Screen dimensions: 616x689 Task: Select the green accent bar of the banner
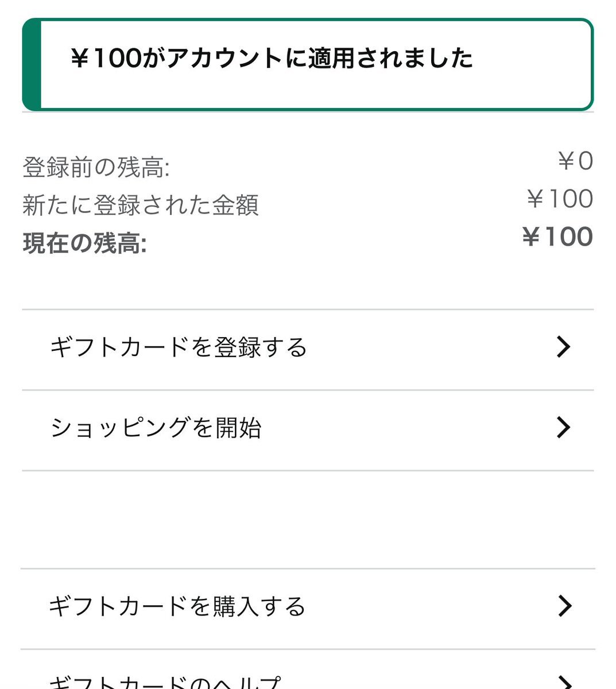coord(32,64)
